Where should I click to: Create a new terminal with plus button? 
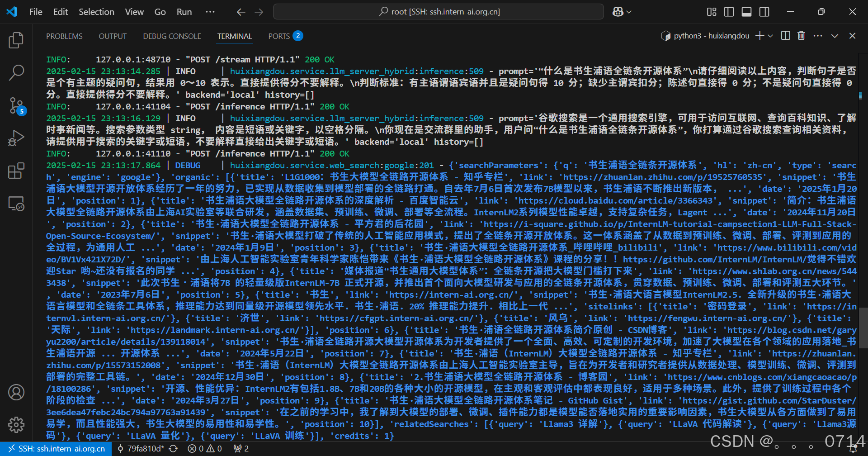pos(759,36)
